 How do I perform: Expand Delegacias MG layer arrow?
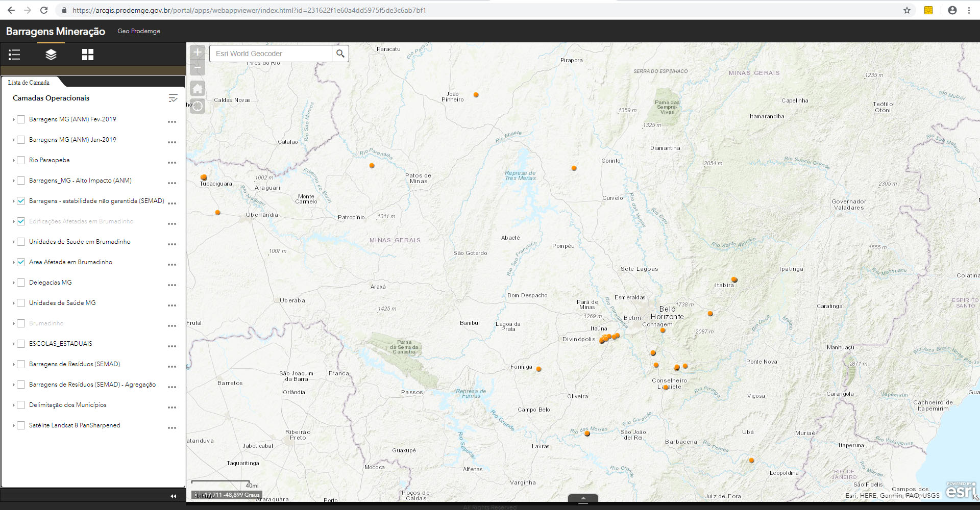coord(13,283)
